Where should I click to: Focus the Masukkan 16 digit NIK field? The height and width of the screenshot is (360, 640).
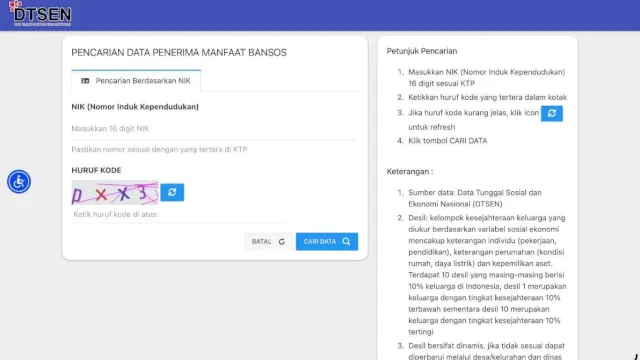pyautogui.click(x=214, y=129)
